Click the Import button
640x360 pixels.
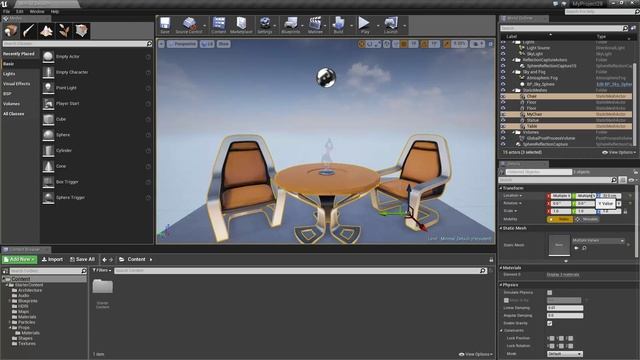[52, 259]
